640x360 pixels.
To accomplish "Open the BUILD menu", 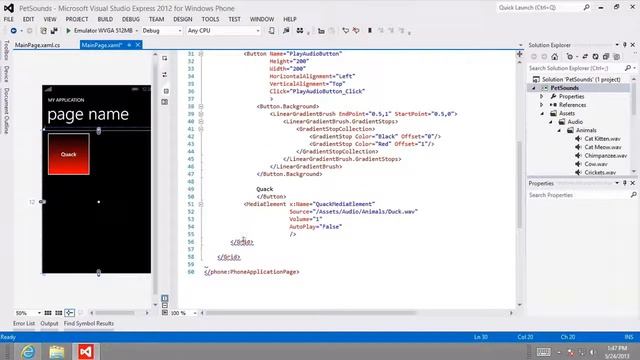I will [x=105, y=19].
